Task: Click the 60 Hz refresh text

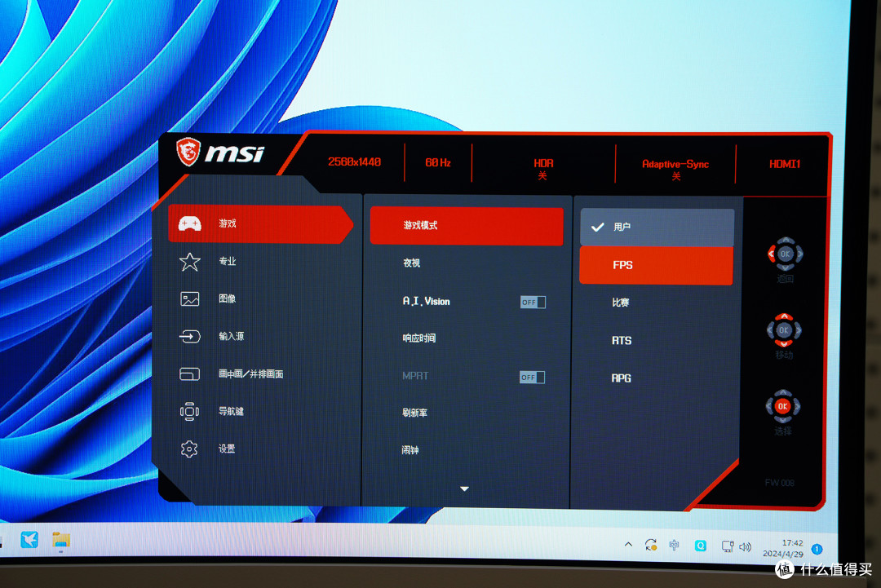Action: (438, 162)
